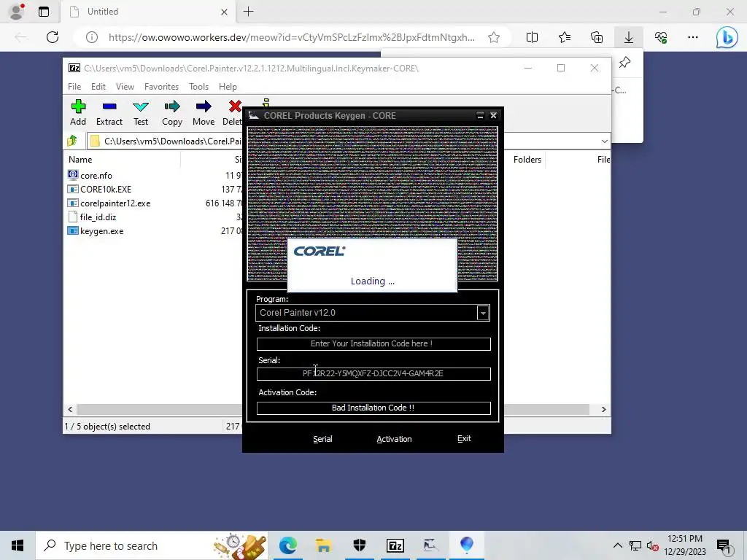The image size is (747, 560).
Task: Click the Move toolbar icon in 7-Zip
Action: pos(204,113)
